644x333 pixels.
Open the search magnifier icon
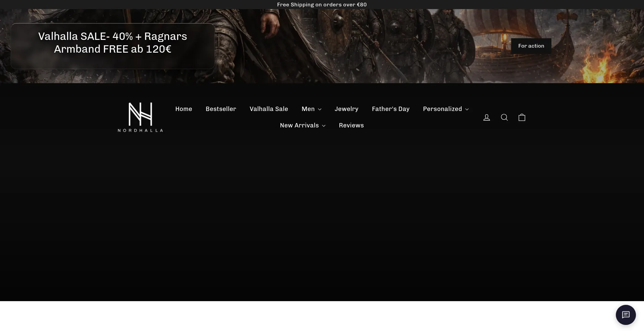pos(504,117)
